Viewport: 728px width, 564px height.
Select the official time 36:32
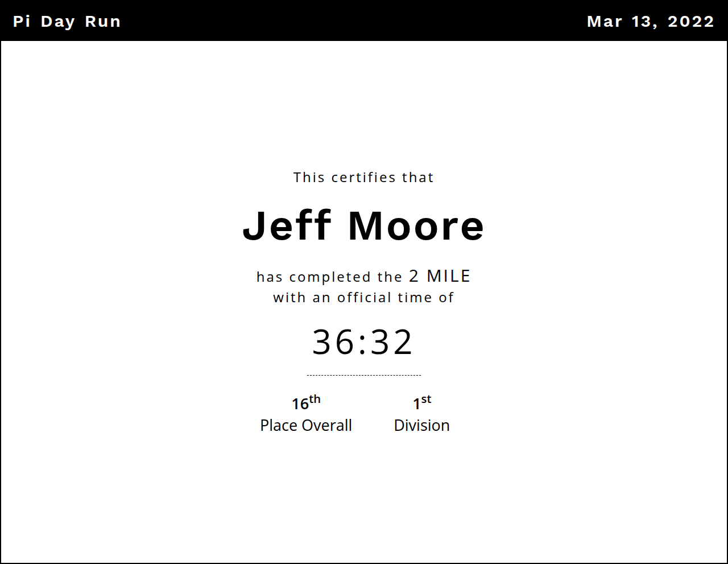[x=363, y=342]
